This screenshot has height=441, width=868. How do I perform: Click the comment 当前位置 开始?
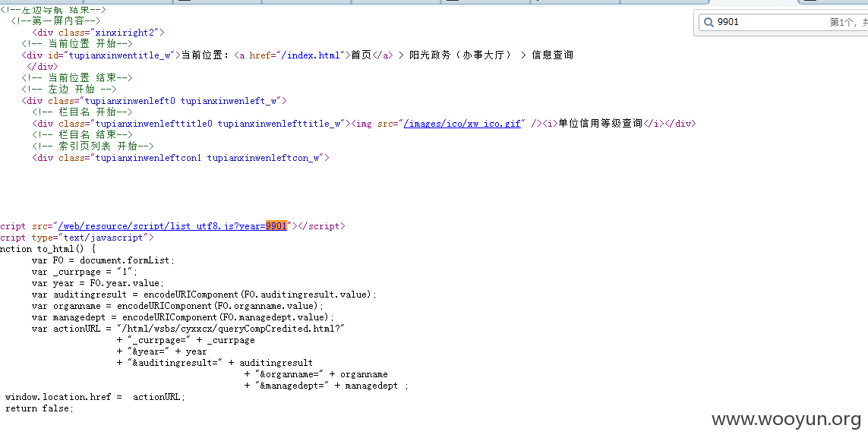pyautogui.click(x=77, y=44)
